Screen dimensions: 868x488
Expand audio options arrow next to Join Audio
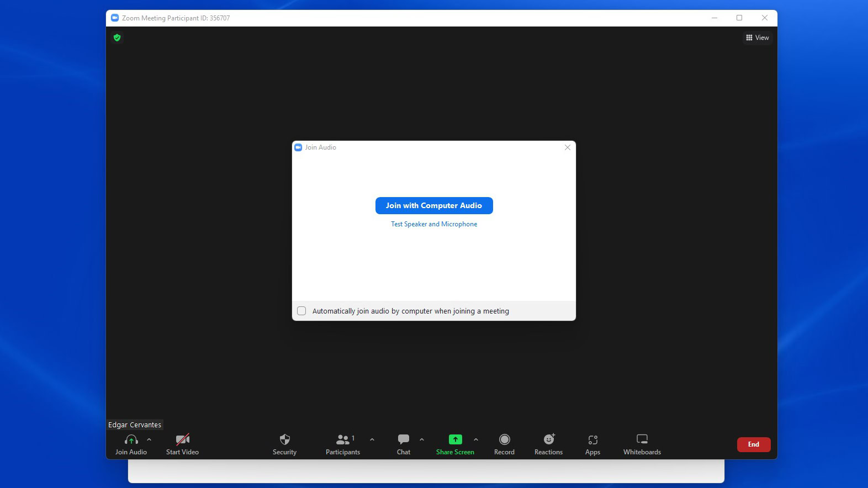tap(149, 439)
